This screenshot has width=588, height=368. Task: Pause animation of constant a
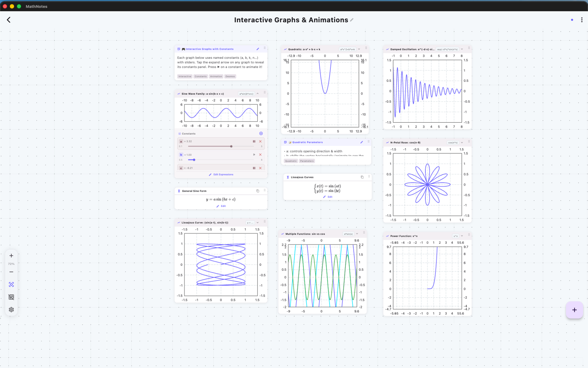pyautogui.click(x=254, y=141)
